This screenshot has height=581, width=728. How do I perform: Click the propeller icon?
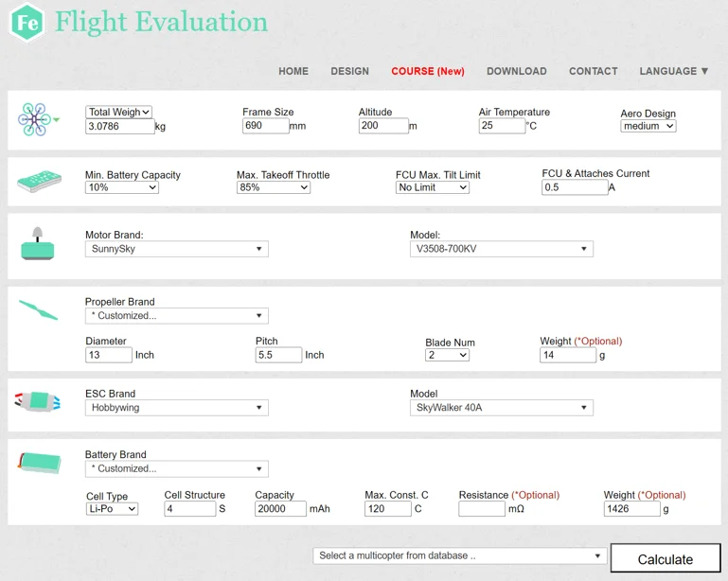(38, 309)
